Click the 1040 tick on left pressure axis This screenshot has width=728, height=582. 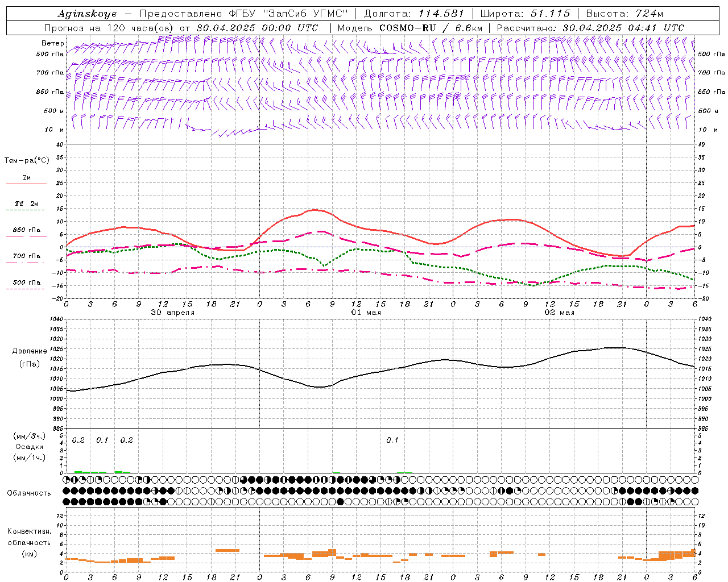coord(56,319)
